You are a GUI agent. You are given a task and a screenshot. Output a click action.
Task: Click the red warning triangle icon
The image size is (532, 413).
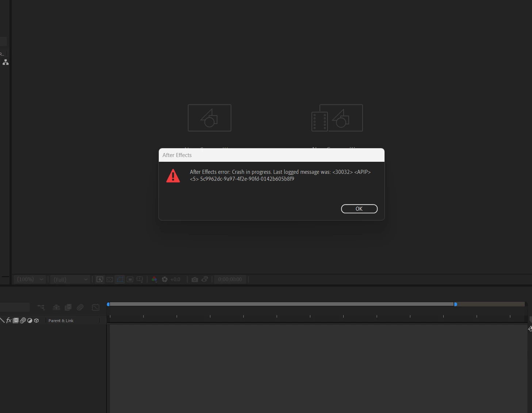click(x=173, y=176)
